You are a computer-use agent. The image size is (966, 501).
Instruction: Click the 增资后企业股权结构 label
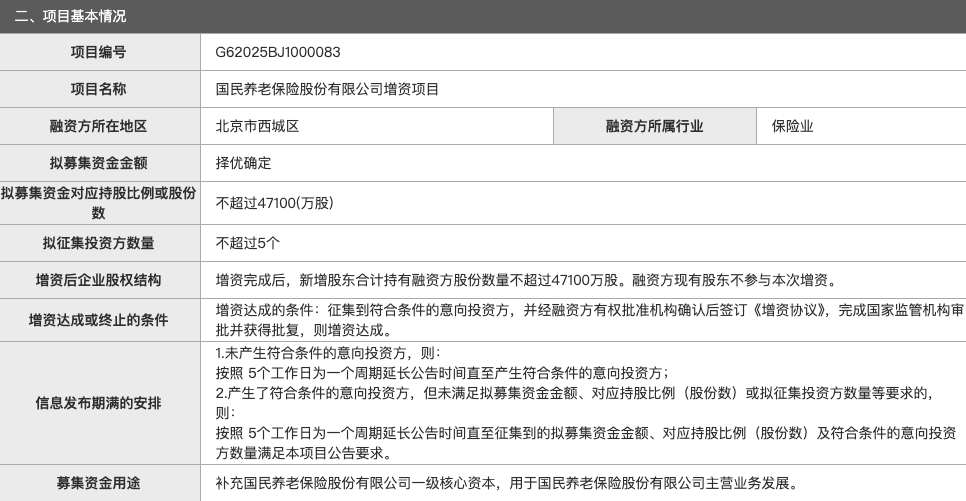[99, 280]
